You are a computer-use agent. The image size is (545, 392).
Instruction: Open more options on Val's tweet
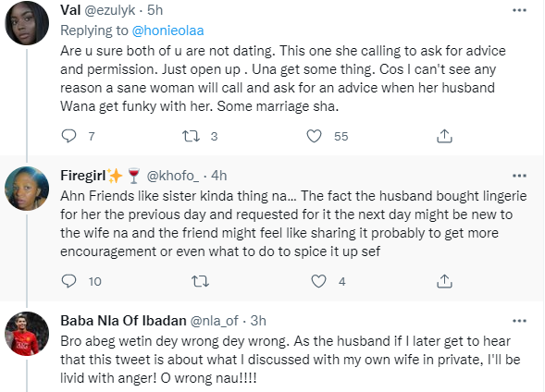pyautogui.click(x=519, y=10)
